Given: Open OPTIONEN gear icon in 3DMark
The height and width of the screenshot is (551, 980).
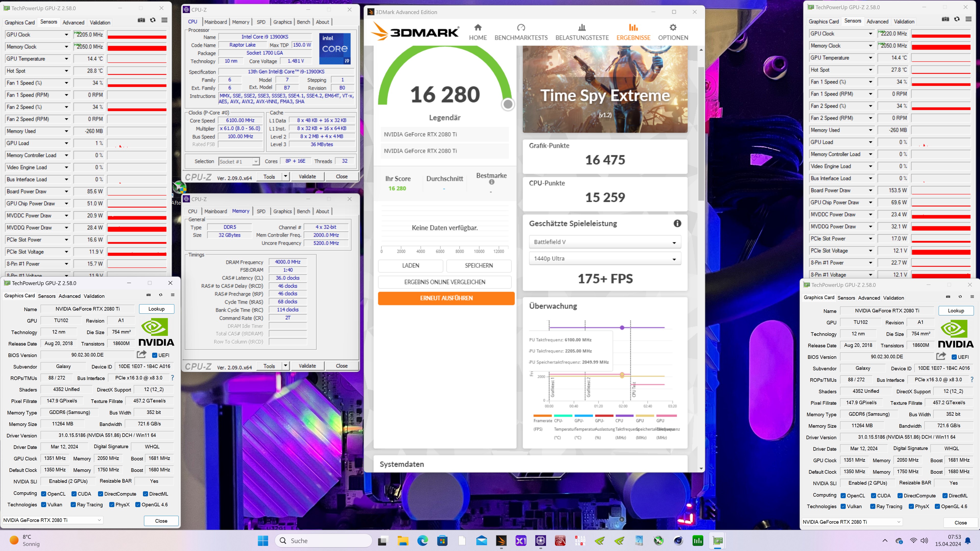Looking at the screenshot, I should tap(673, 27).
